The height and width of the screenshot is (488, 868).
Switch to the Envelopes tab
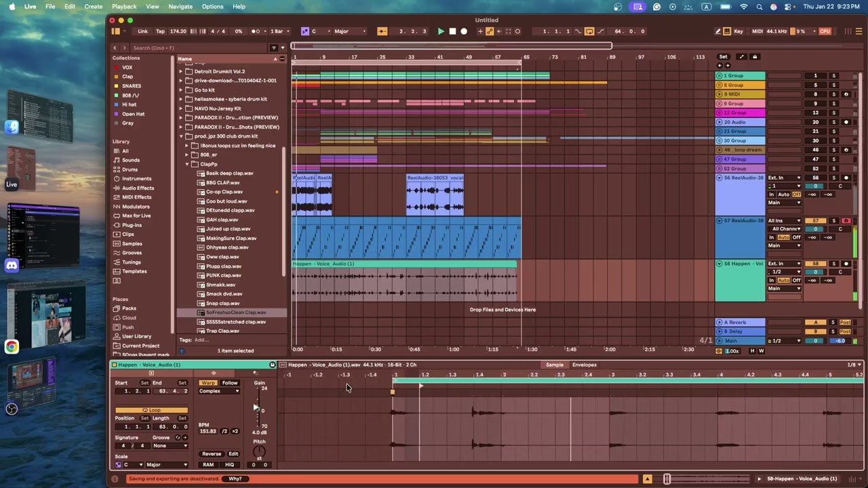[585, 365]
